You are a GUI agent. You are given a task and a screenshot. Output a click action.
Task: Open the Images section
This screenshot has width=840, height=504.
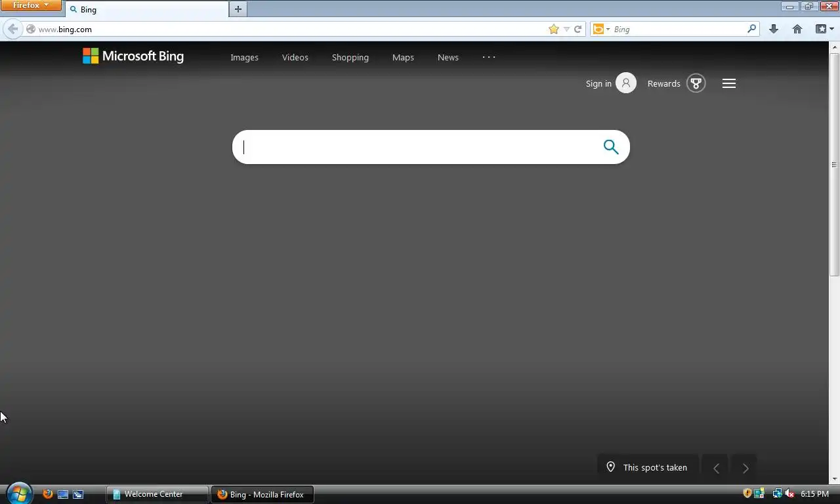pos(244,57)
